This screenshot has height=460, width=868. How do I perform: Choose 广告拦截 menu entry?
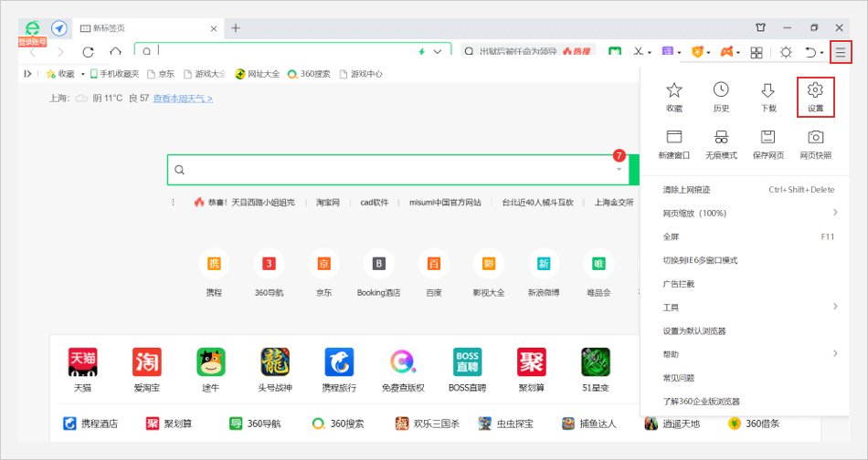pyautogui.click(x=681, y=284)
